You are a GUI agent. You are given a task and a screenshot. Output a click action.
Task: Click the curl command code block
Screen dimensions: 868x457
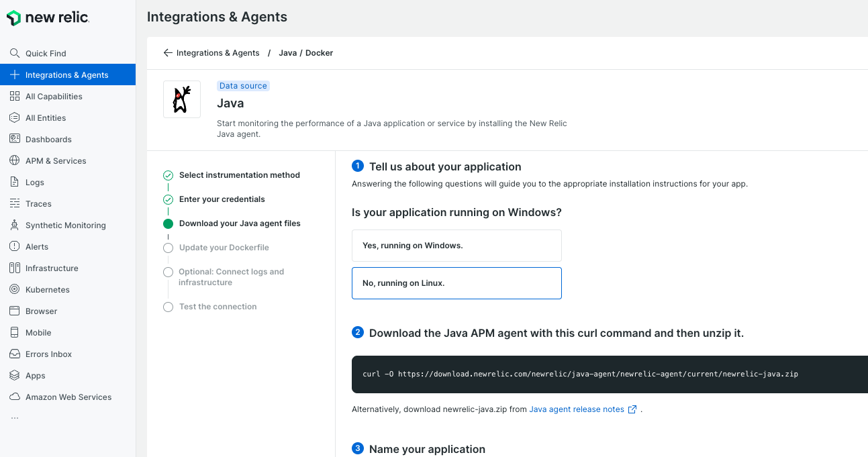610,374
